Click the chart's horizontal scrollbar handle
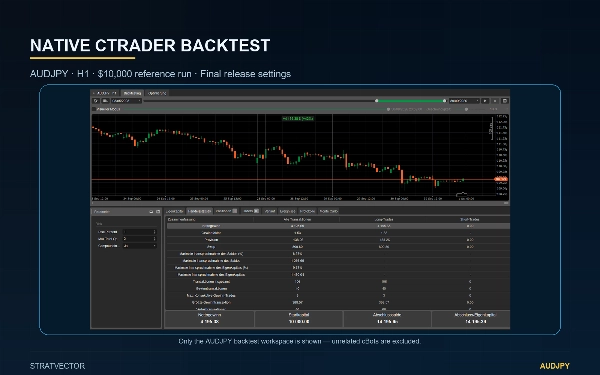 pos(506,203)
